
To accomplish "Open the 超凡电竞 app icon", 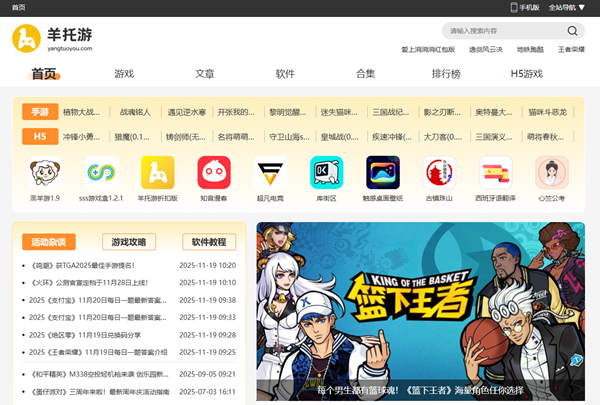I will (270, 173).
